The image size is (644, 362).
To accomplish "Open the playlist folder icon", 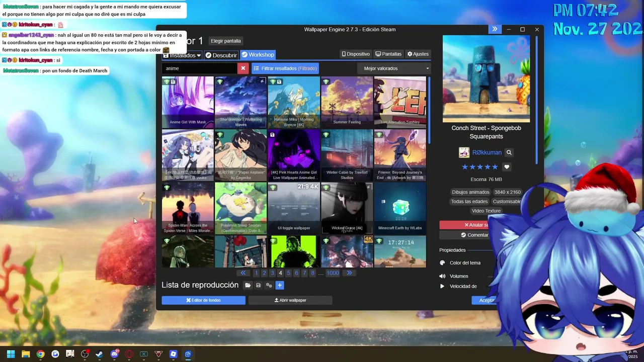I will [248, 285].
